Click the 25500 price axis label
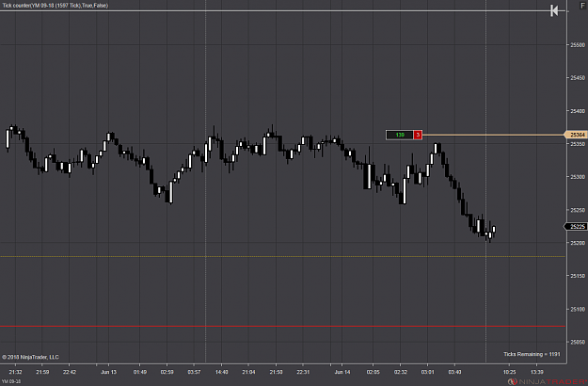This screenshot has width=588, height=386. [x=578, y=44]
